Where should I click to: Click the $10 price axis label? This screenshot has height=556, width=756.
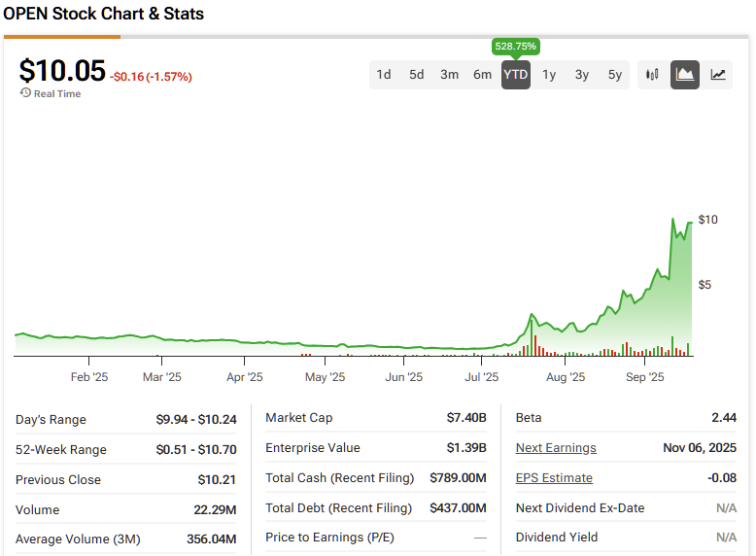pos(708,220)
